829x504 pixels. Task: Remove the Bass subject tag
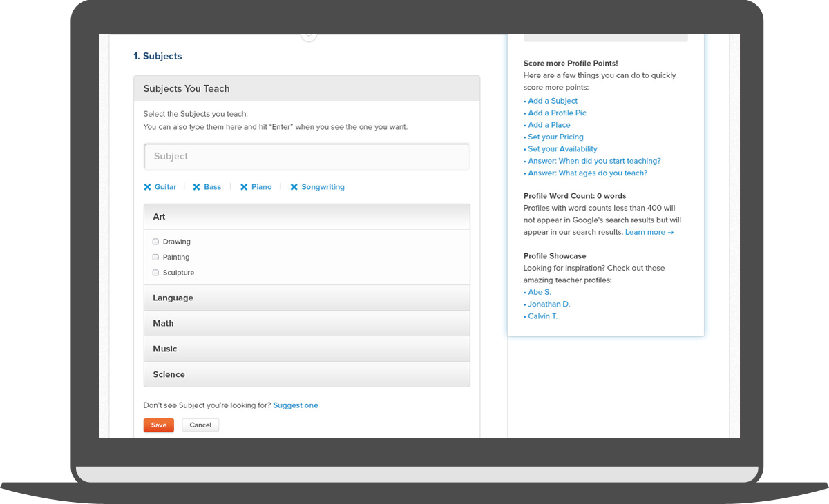click(x=195, y=187)
